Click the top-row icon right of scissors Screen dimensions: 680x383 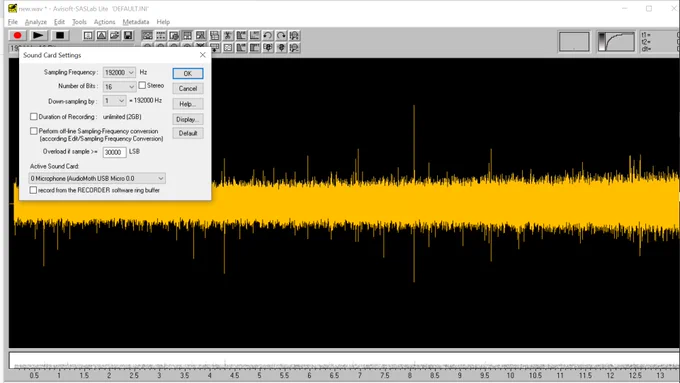point(241,36)
